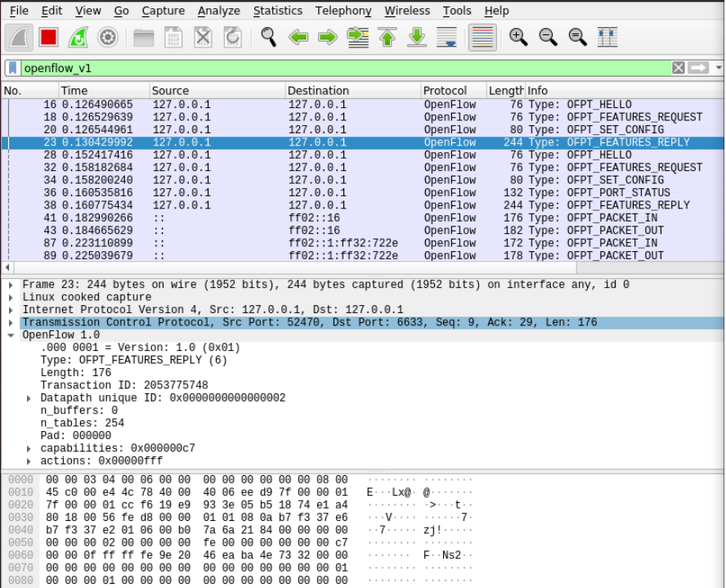Screen dimensions: 726x588
Task: Click packet list scroll-left arrow
Action: point(7,267)
